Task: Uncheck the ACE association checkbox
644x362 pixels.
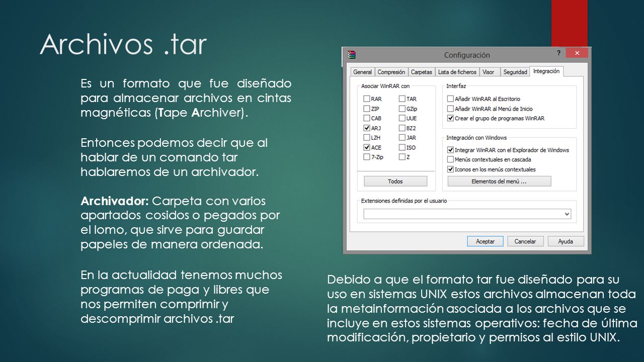Action: click(x=367, y=147)
